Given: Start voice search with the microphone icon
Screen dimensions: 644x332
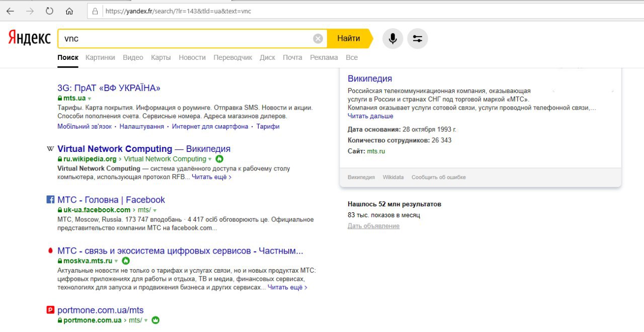Looking at the screenshot, I should [392, 39].
